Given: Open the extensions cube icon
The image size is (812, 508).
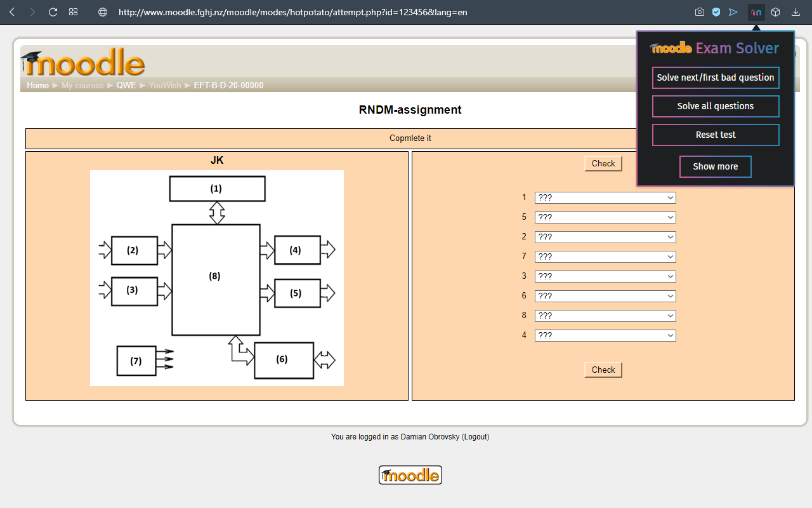Looking at the screenshot, I should (x=775, y=12).
